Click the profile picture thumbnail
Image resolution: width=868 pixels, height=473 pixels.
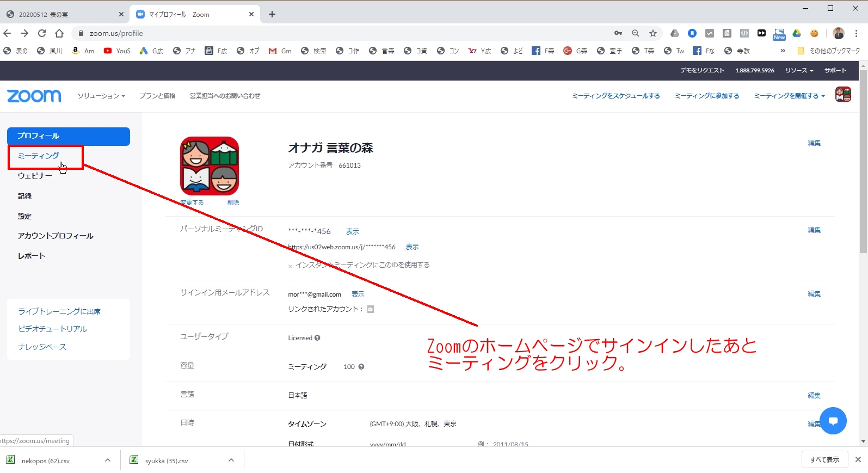pos(210,166)
